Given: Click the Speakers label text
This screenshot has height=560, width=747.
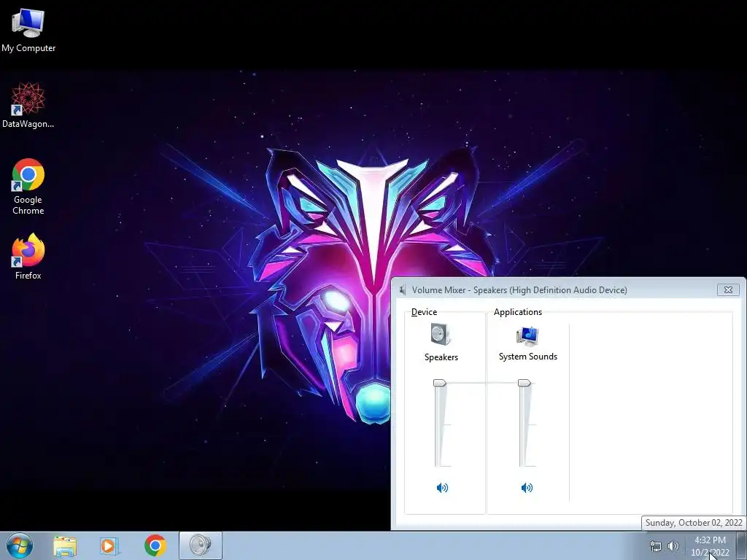Looking at the screenshot, I should 441,357.
